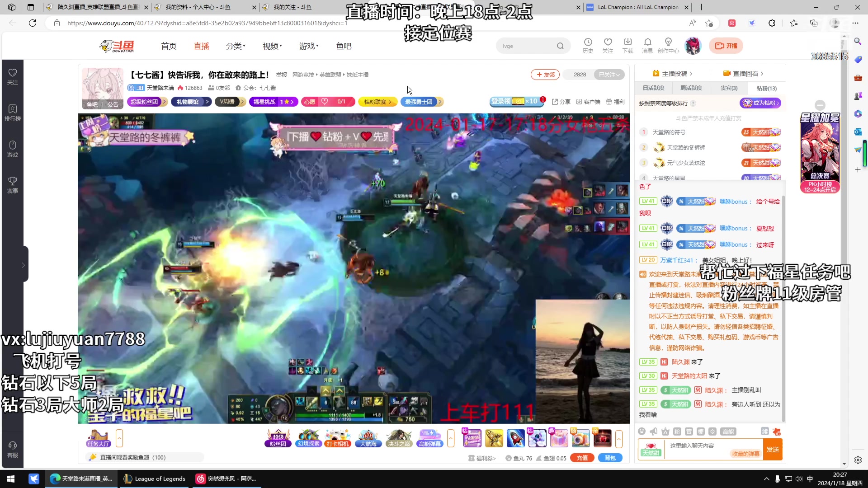Open the 星耀加冕 promo banner
868x488 pixels.
820,153
